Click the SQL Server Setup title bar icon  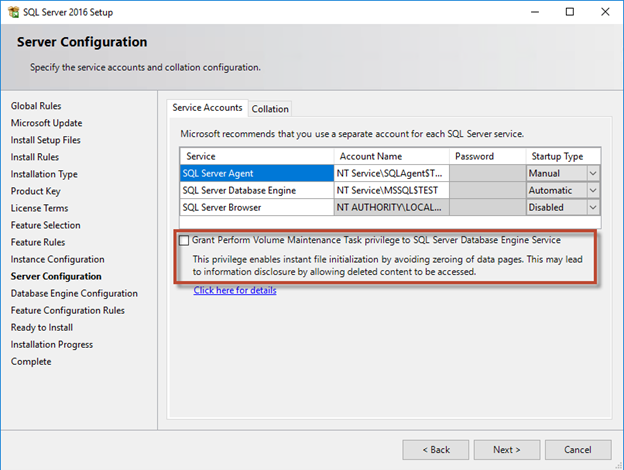(11, 12)
